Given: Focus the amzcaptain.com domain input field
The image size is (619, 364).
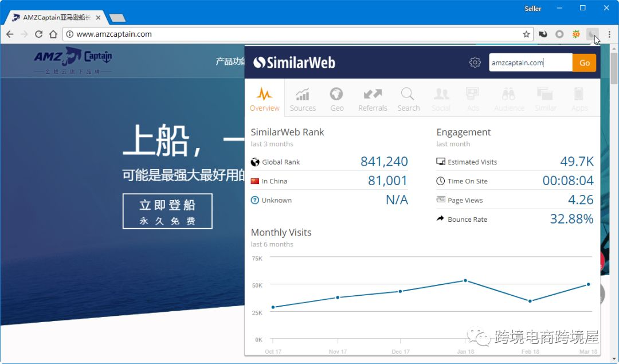Looking at the screenshot, I should coord(531,63).
